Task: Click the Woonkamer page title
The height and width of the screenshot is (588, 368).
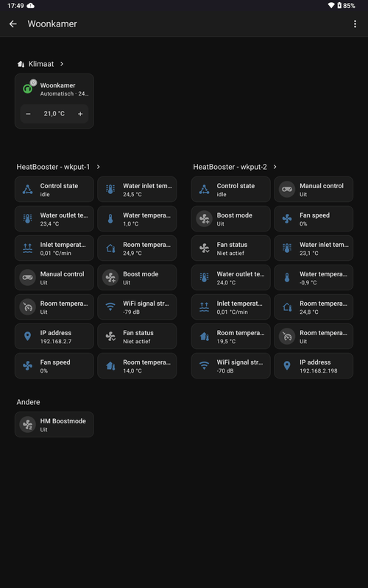Action: [52, 24]
